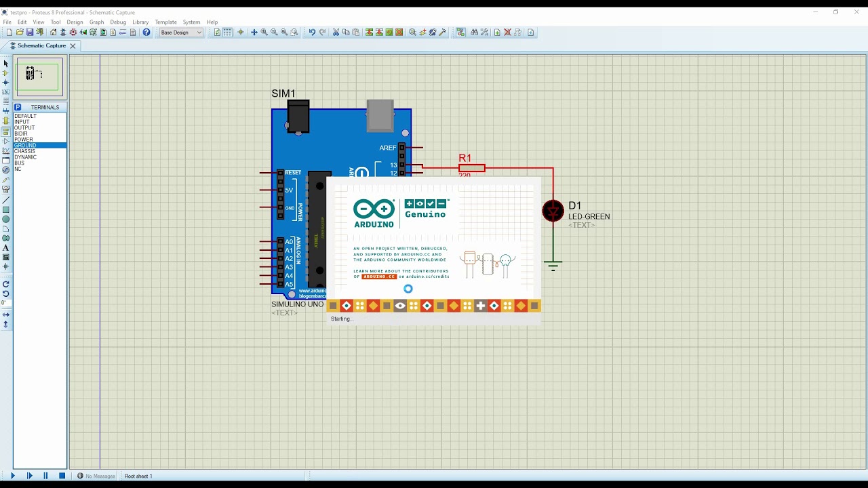The width and height of the screenshot is (868, 488).
Task: Select DEFAULT in the terminals list
Action: pos(40,116)
